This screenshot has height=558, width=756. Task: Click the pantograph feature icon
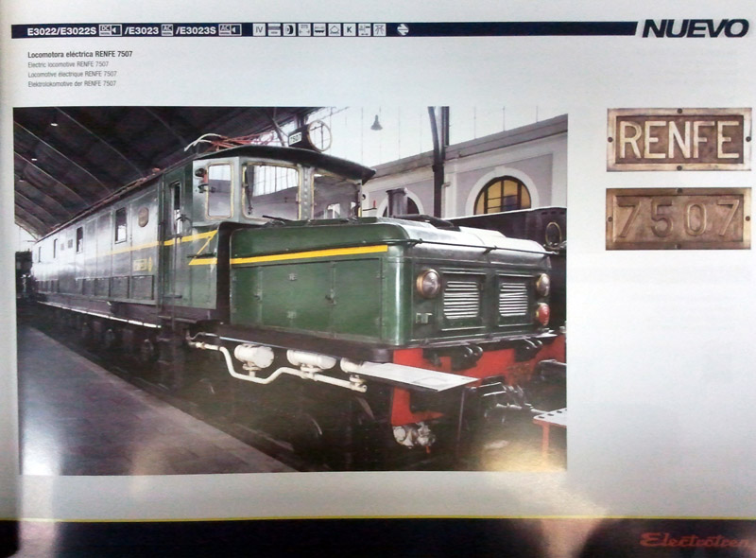click(380, 30)
